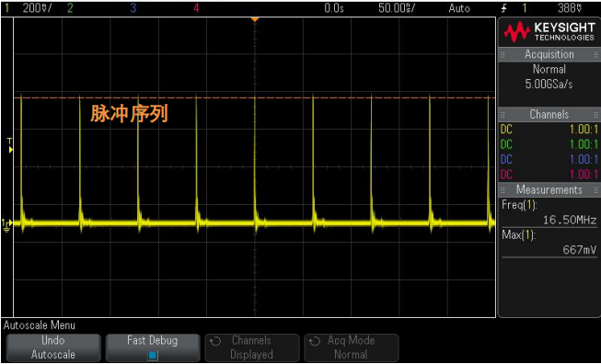Select the blue channel 3 DC row
This screenshot has height=364, width=601.
click(x=549, y=160)
